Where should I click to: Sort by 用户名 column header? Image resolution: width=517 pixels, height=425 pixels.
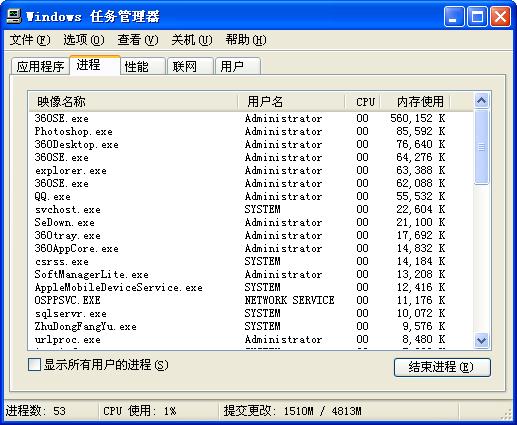pos(291,102)
